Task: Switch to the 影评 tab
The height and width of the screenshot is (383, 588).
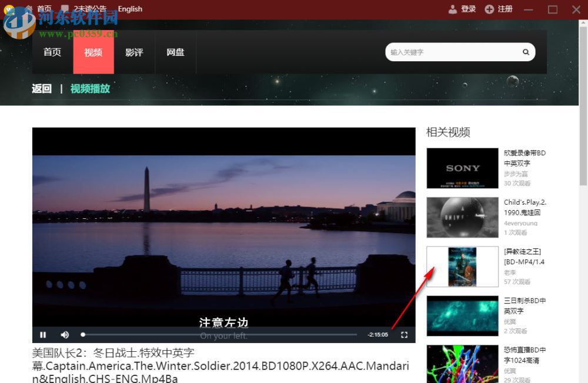Action: 134,52
